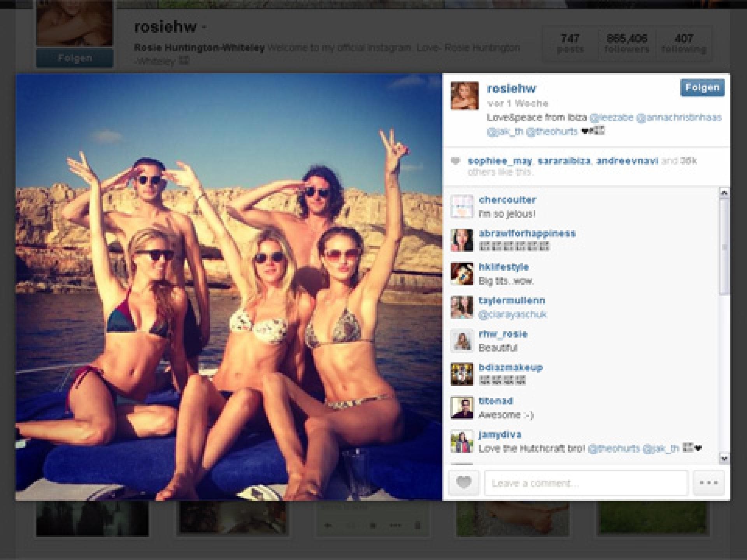747x560 pixels.
Task: Click Folgen button under the profile picture
Action: (x=75, y=58)
